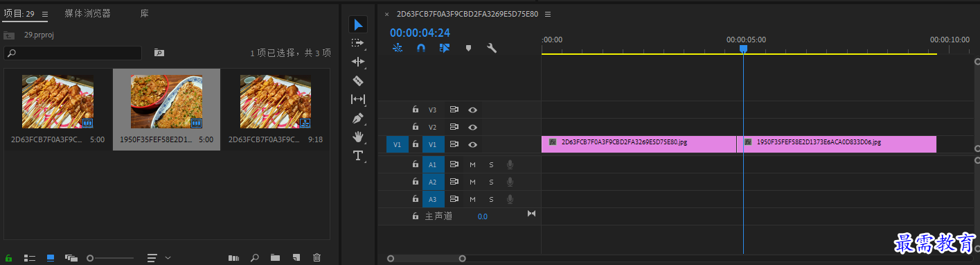Click the timeline horizontal zoom scrollbar

[x=427, y=259]
